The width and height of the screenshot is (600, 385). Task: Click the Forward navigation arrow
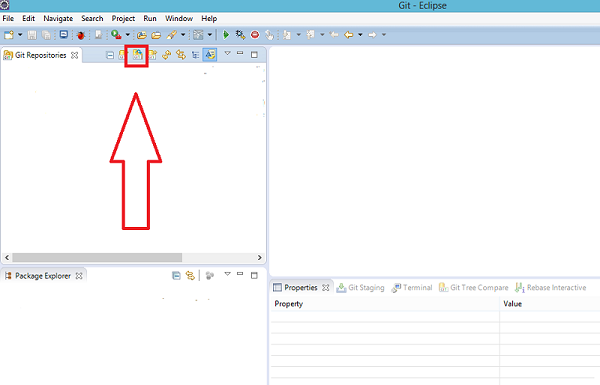click(x=372, y=35)
